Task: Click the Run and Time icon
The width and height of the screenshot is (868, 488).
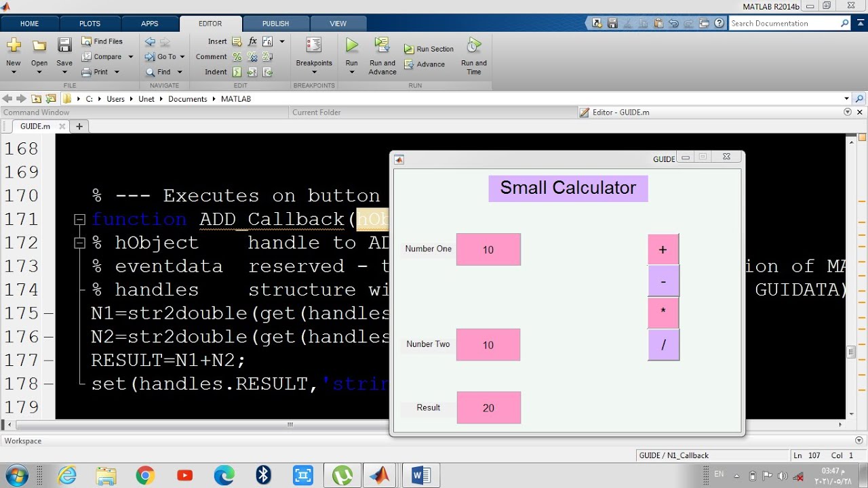Action: tap(474, 45)
